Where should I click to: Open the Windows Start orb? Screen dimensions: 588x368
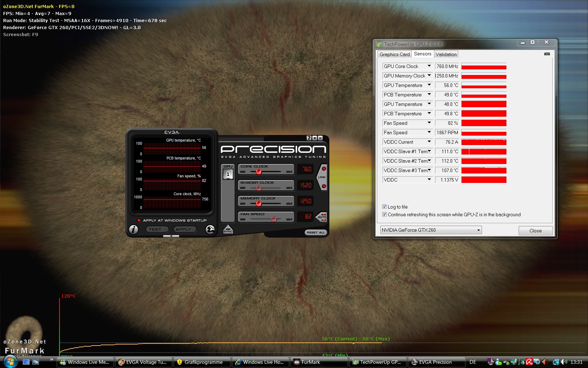(x=10, y=361)
